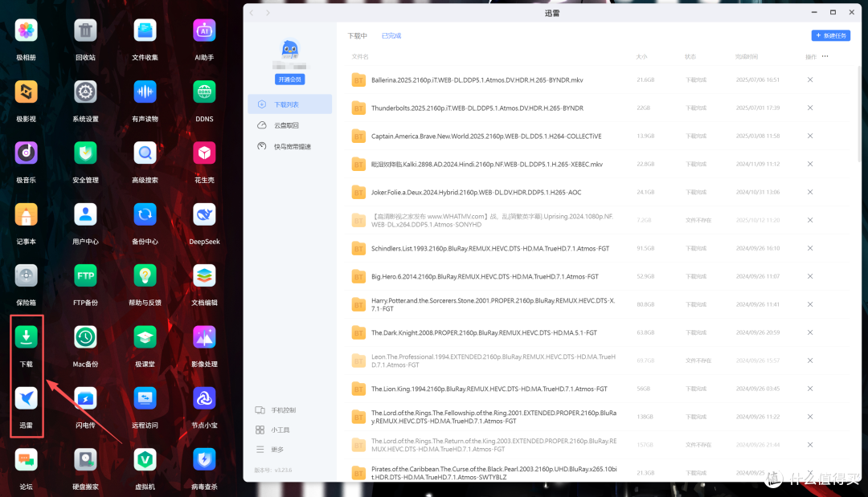Remove the Joker.Folie.a.Deux task

click(x=810, y=193)
